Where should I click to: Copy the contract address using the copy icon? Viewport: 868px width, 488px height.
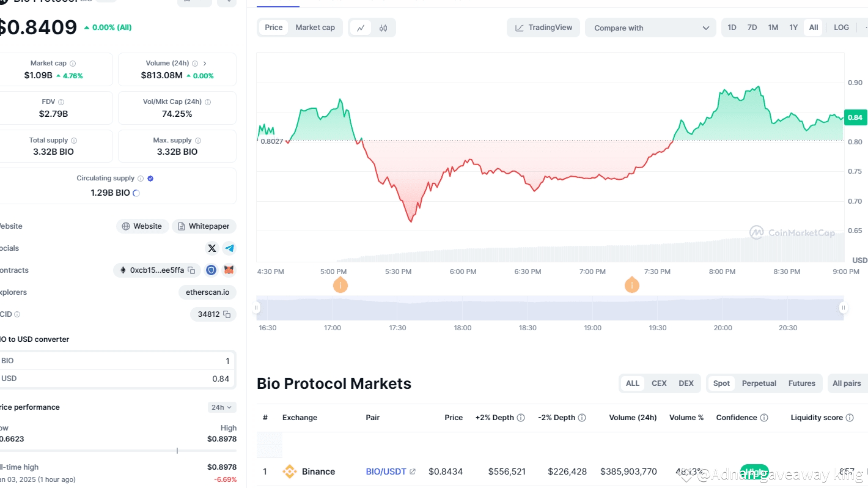[191, 270]
